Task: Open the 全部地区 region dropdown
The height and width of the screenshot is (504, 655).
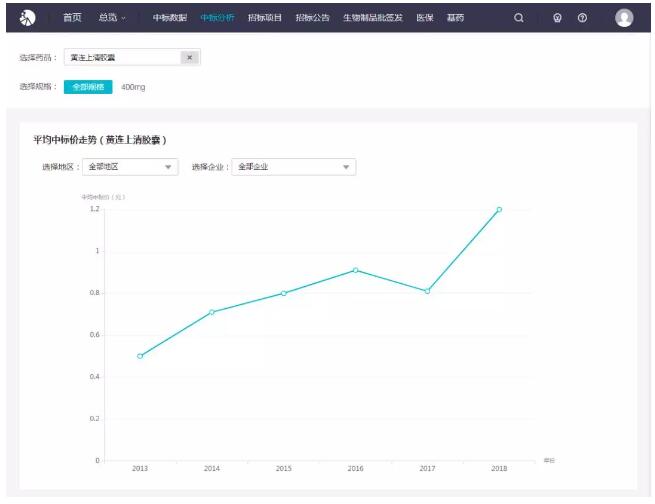Action: coord(130,167)
